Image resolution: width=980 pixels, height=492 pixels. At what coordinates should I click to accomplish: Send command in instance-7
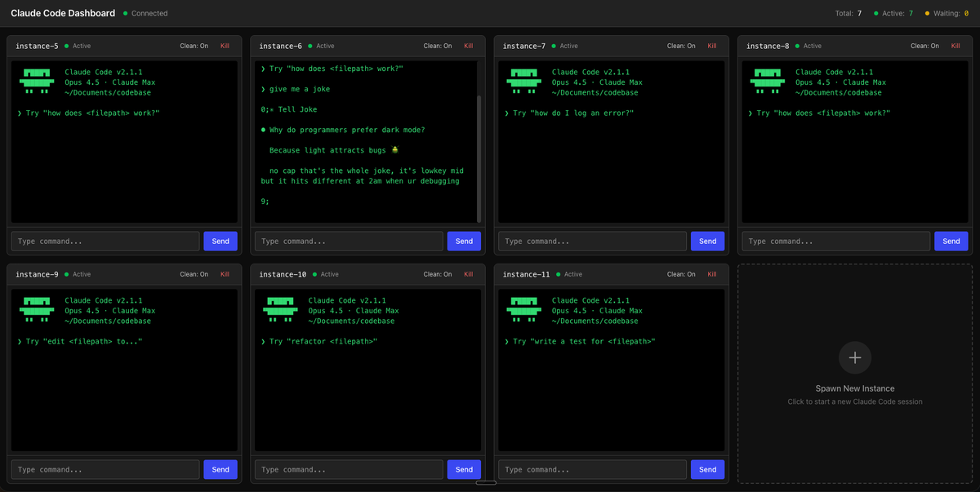708,241
